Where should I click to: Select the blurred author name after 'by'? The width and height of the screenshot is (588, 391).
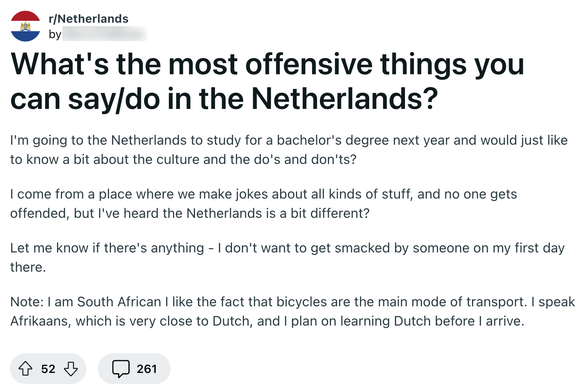106,34
